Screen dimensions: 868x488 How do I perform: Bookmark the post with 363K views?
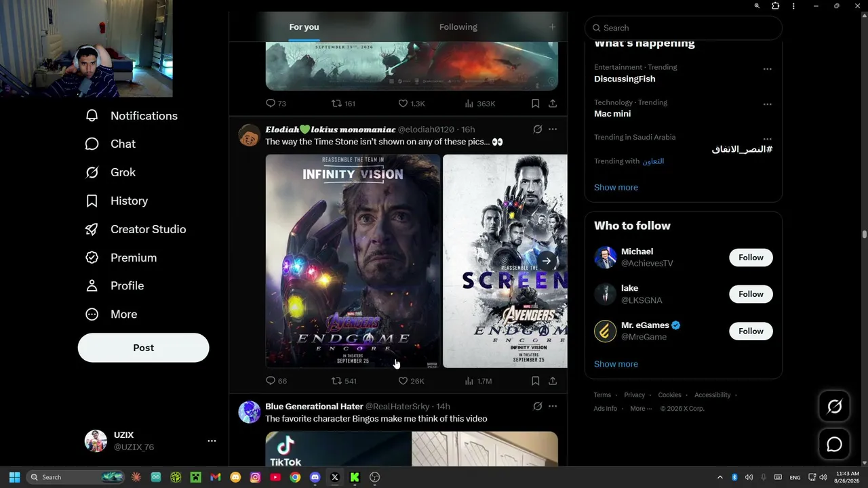(x=535, y=104)
